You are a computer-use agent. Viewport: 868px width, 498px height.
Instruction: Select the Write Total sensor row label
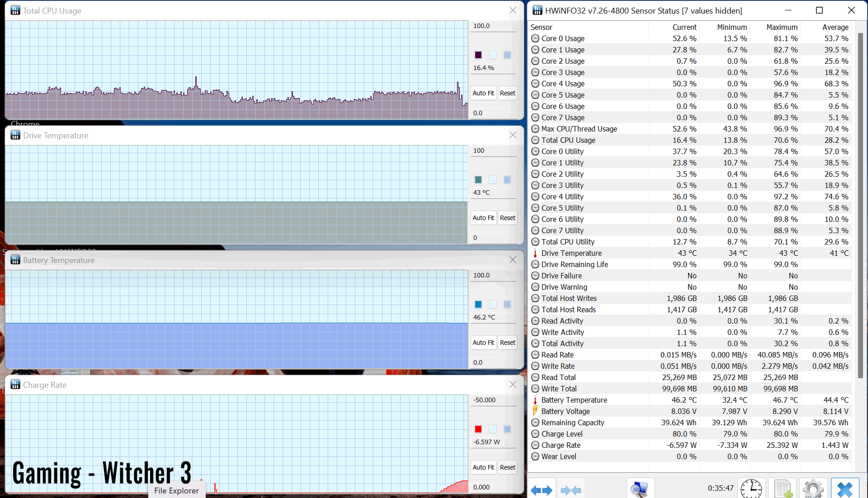559,389
